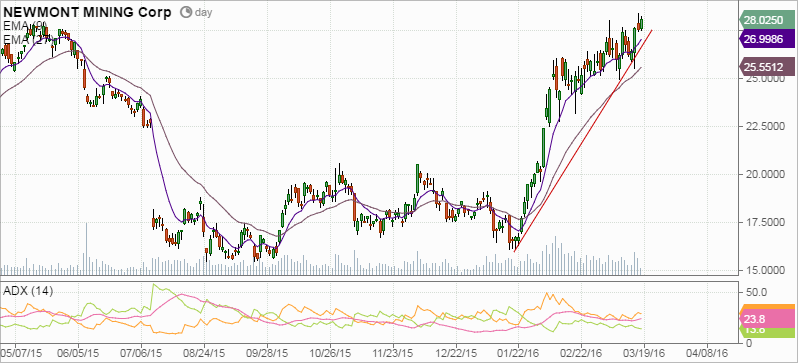This screenshot has height=363, width=798.
Task: Click the 06/05/15 date label
Action: (x=78, y=352)
